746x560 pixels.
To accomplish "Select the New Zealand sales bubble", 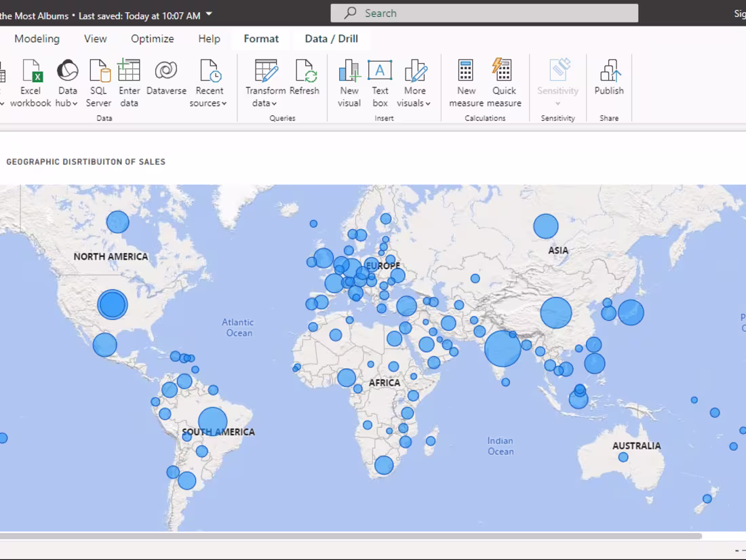I will pos(707,498).
